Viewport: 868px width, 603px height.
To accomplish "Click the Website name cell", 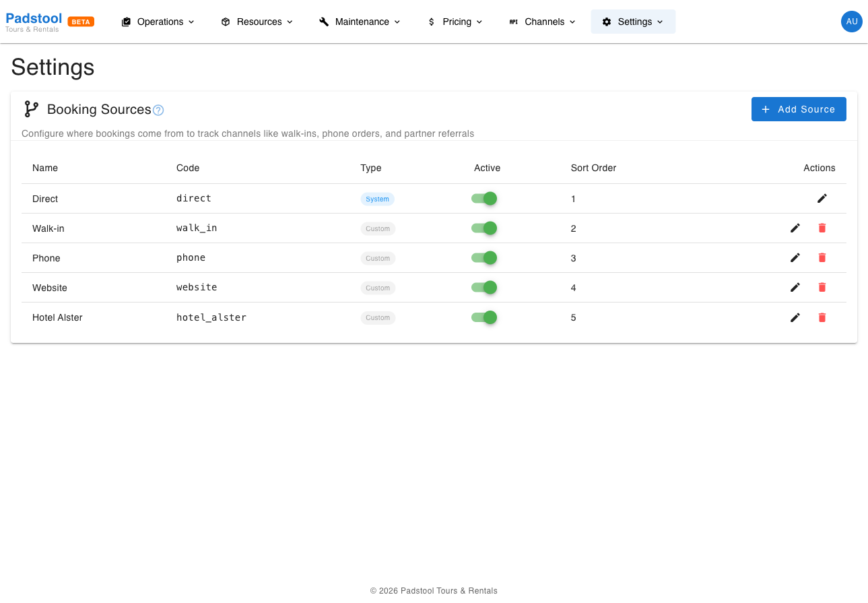I will point(50,288).
